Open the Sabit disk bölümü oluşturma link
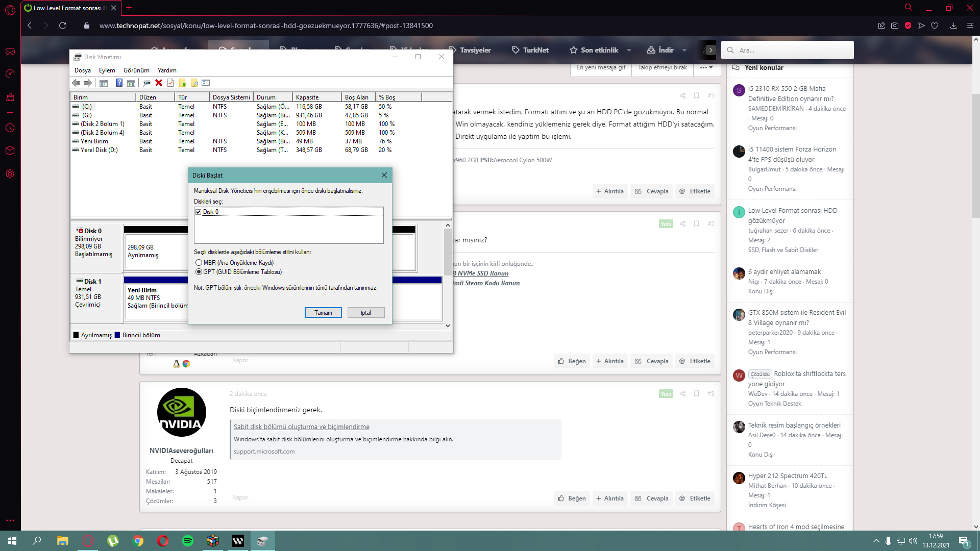This screenshot has width=980, height=551. (301, 427)
